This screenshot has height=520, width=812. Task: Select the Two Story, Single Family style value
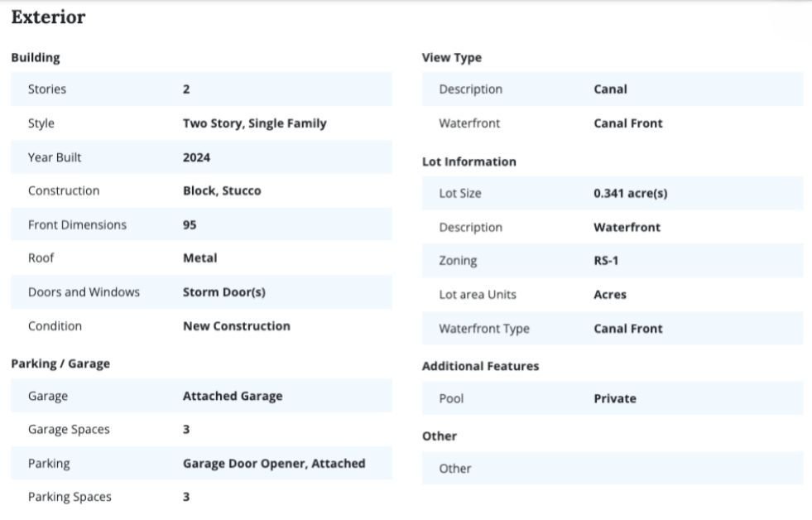tap(254, 123)
